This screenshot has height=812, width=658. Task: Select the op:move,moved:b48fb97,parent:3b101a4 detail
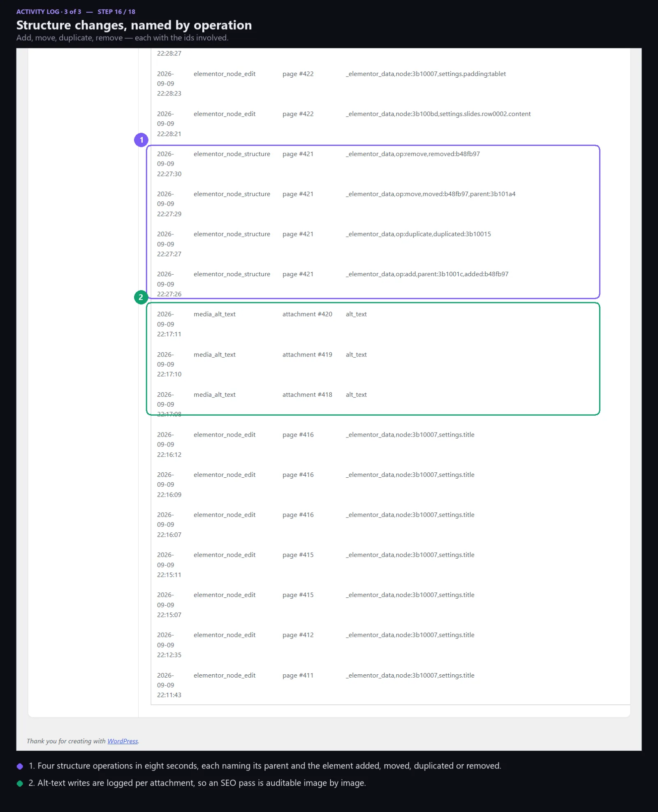coord(430,194)
